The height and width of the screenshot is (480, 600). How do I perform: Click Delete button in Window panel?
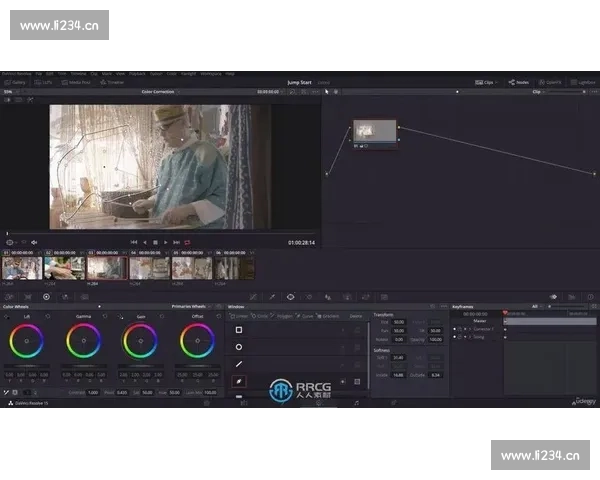(x=356, y=316)
